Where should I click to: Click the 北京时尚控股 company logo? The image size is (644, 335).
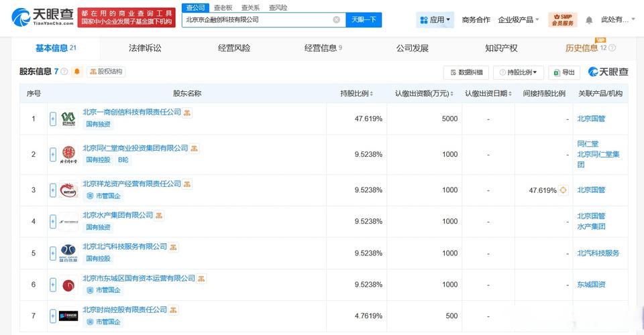(68, 316)
